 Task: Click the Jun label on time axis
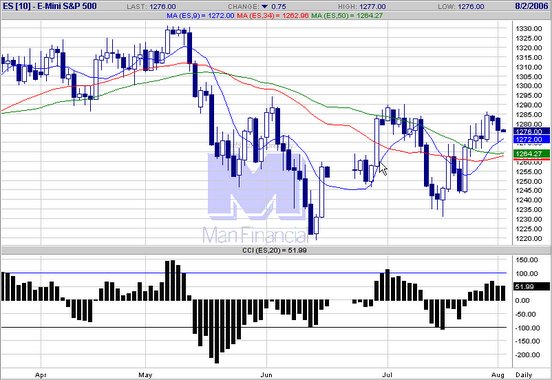tap(266, 375)
